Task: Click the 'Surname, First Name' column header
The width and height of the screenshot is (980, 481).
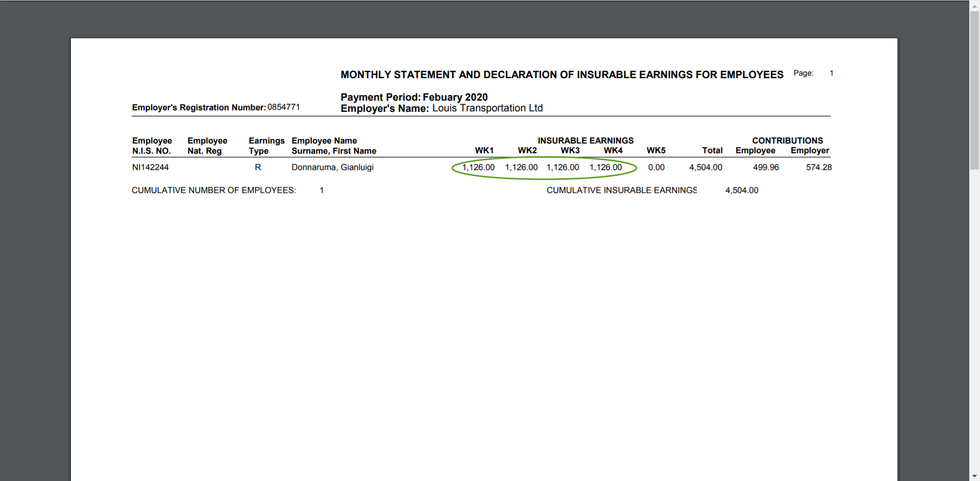Action: pyautogui.click(x=334, y=151)
